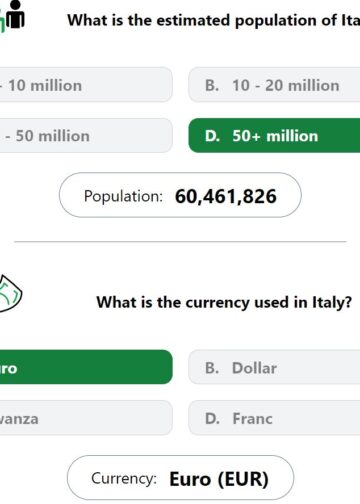Click the Currency result pill
This screenshot has width=360, height=504.
point(180,478)
